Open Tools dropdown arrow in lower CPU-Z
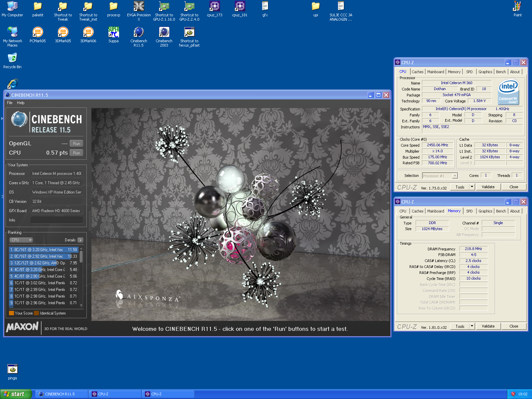This screenshot has height=399, width=532. click(x=472, y=327)
